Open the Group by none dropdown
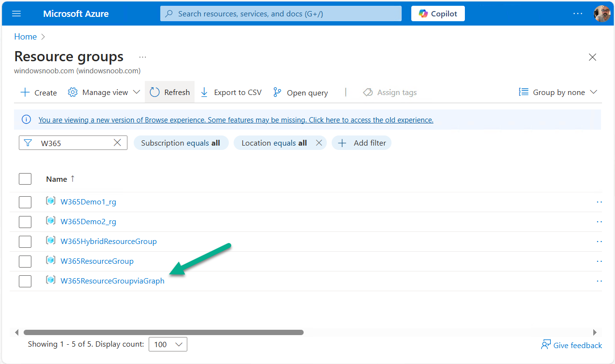This screenshot has width=615, height=364. [558, 93]
